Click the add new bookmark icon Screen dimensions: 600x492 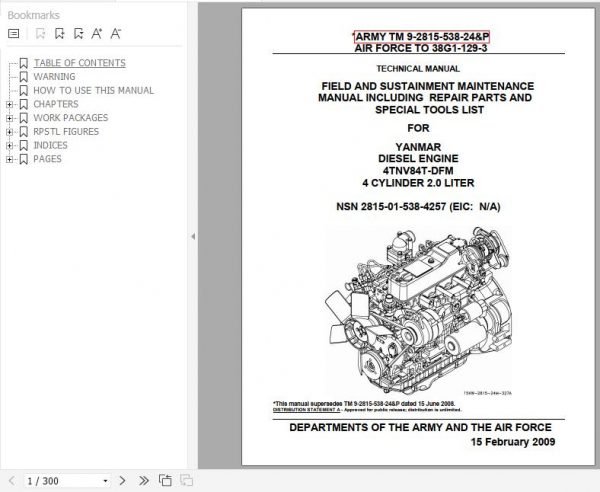[59, 34]
